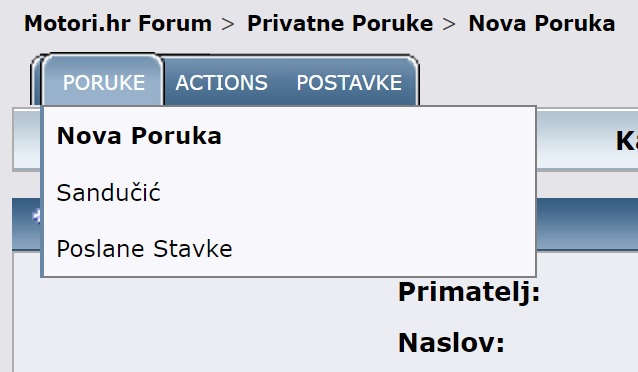This screenshot has height=372, width=638.
Task: Click the dark blue header bar beside the dropdown
Action: pos(587,223)
